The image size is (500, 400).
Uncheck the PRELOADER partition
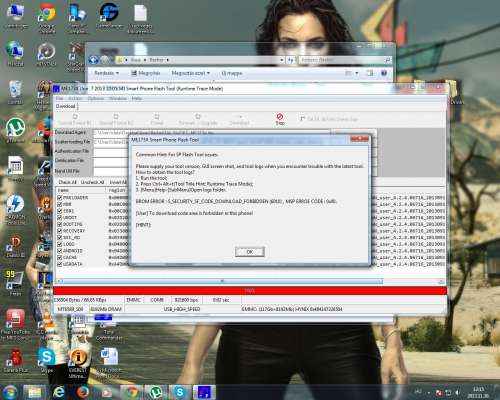[60, 198]
